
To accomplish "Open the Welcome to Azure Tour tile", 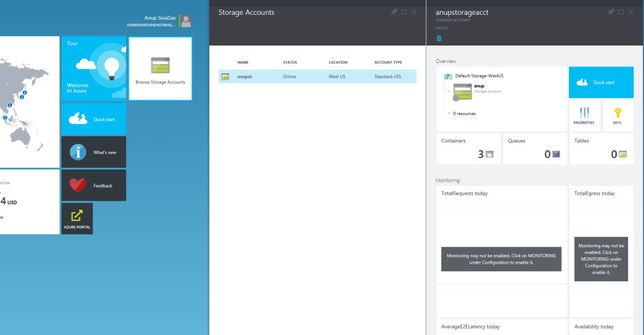I will (94, 69).
